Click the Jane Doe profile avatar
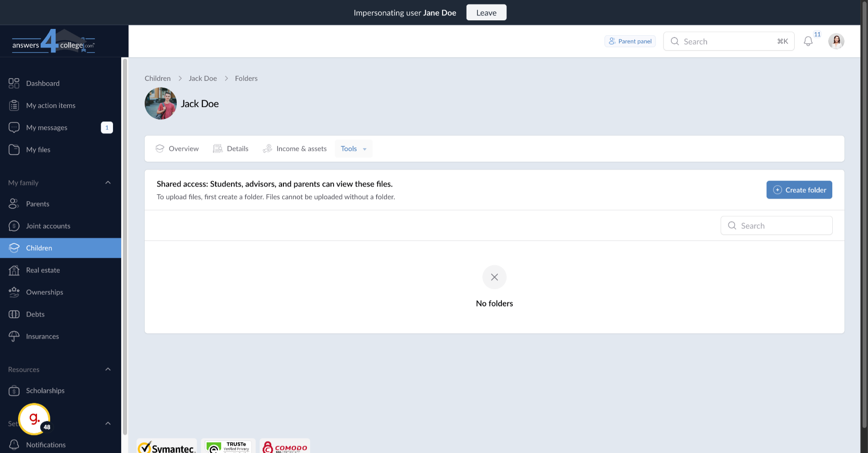Image resolution: width=868 pixels, height=453 pixels. [x=836, y=42]
